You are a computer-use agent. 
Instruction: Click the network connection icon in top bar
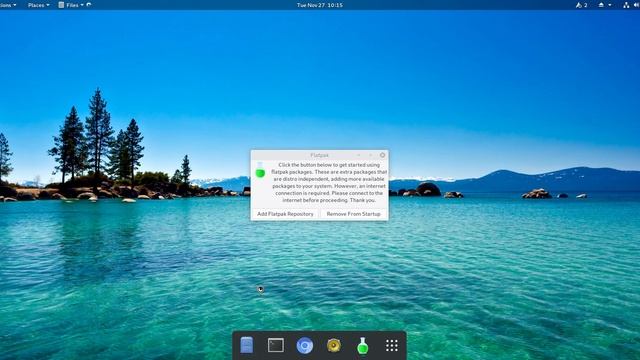[626, 5]
